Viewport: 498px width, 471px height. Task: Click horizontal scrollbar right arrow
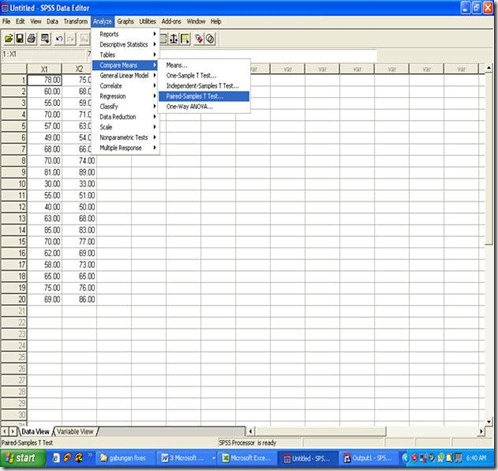pyautogui.click(x=481, y=431)
